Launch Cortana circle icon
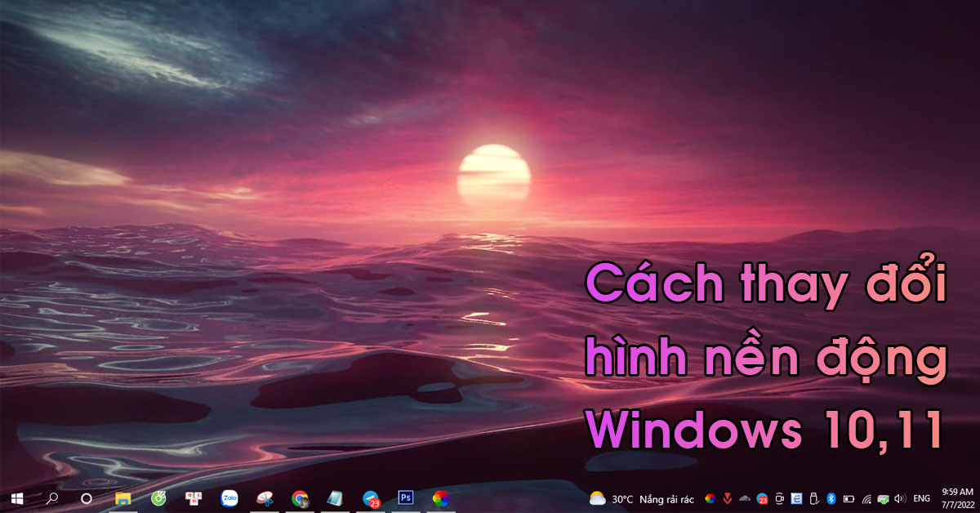The height and width of the screenshot is (513, 980). pyautogui.click(x=87, y=498)
